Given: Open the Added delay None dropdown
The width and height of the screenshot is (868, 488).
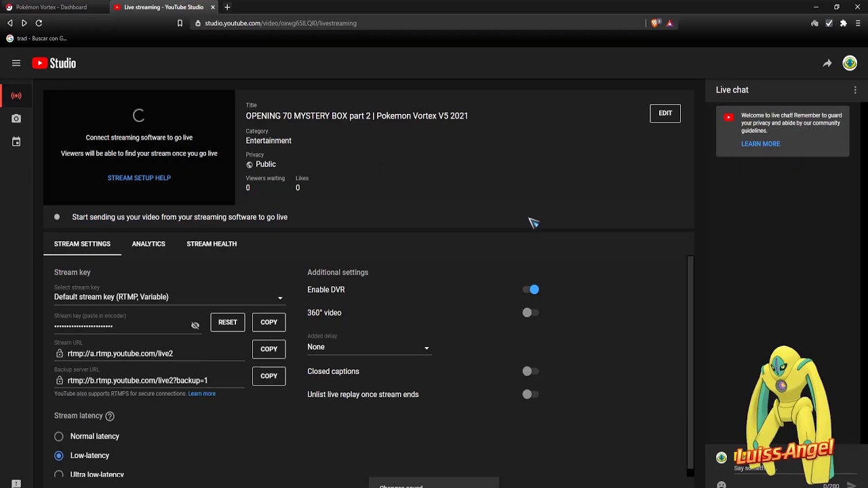Looking at the screenshot, I should [369, 347].
